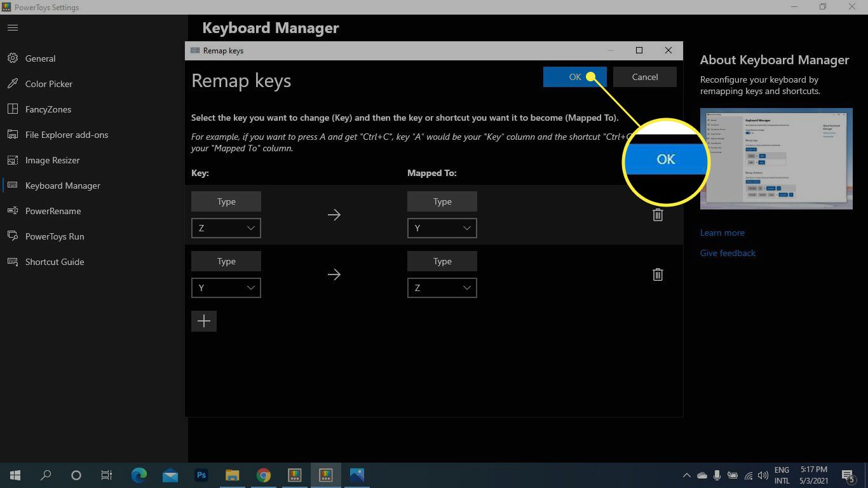This screenshot has width=868, height=488.
Task: Open File Explorer from taskbar
Action: 232,475
